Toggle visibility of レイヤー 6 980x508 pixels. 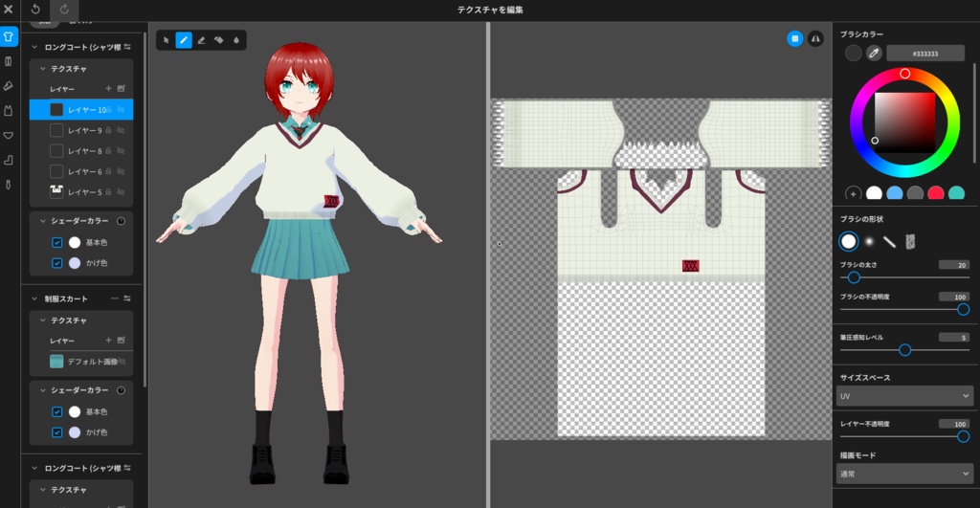[122, 171]
